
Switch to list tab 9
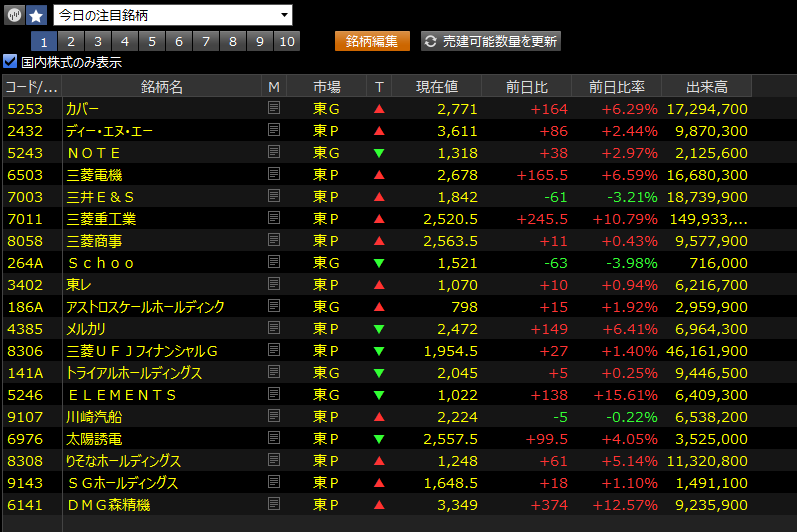(259, 41)
